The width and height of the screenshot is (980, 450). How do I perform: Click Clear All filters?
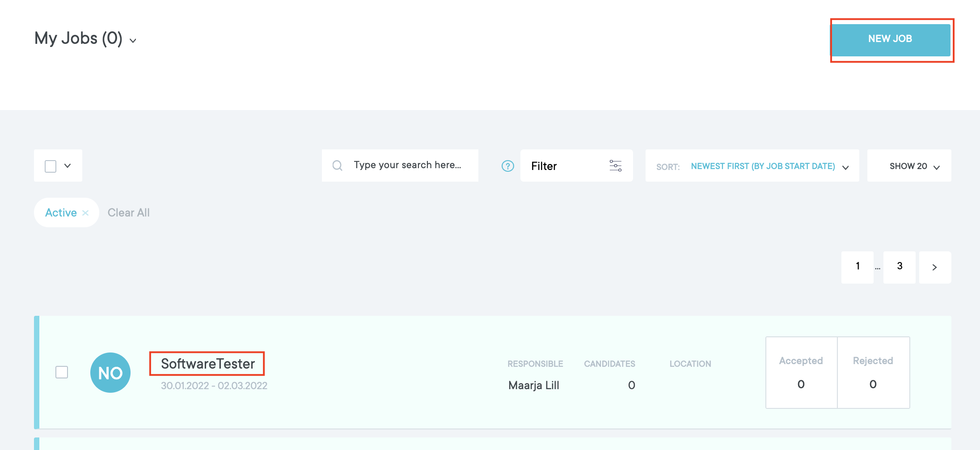point(129,213)
